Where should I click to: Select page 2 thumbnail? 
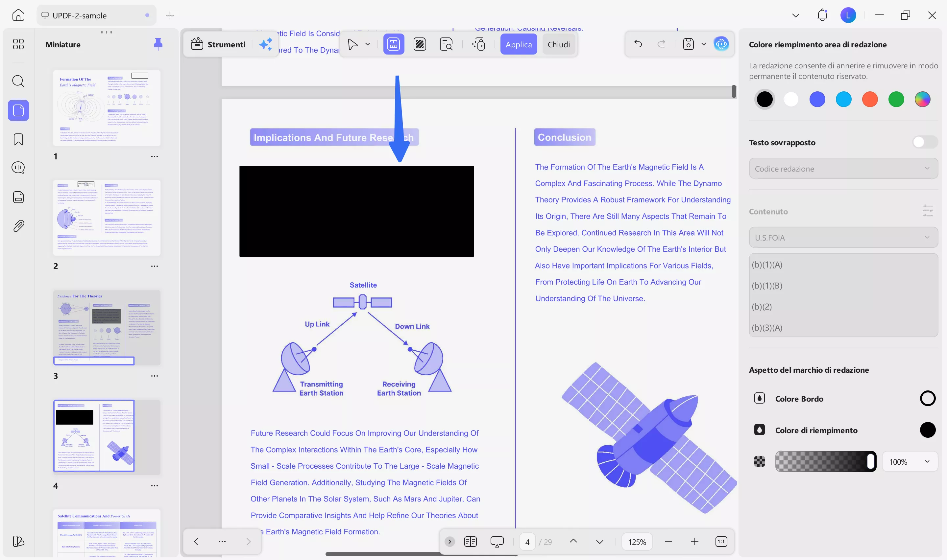(x=107, y=218)
